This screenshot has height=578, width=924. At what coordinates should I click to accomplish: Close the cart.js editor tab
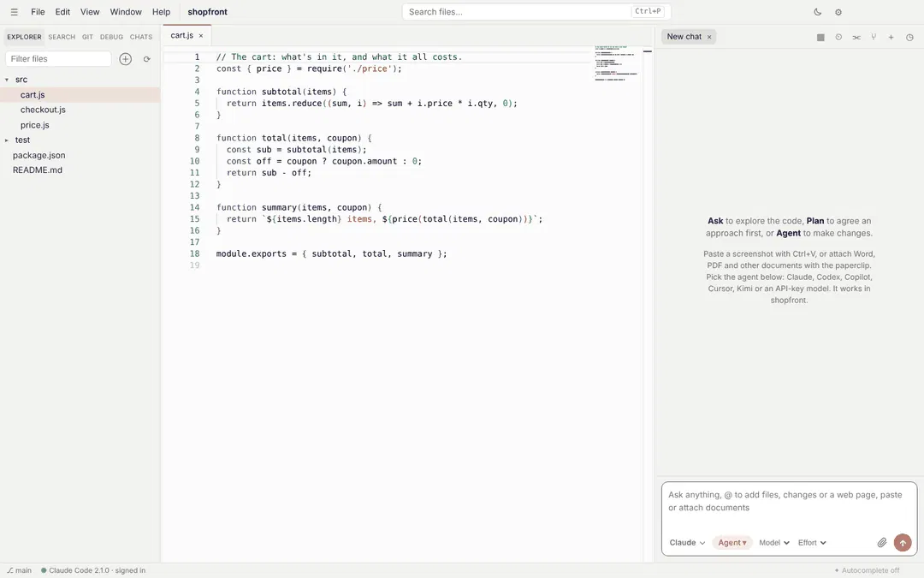201,36
